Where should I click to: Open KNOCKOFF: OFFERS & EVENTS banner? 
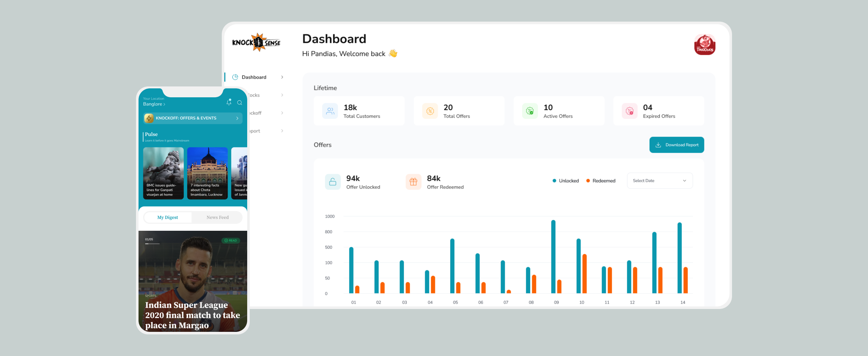click(192, 118)
